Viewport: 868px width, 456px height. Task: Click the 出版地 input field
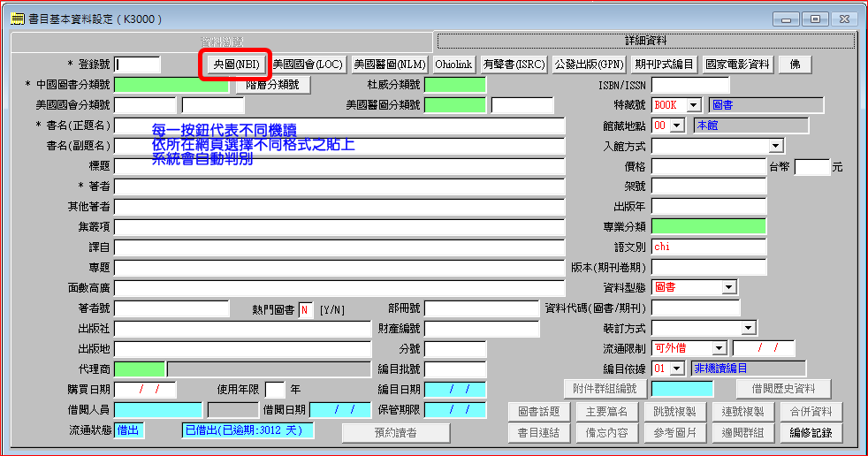243,349
